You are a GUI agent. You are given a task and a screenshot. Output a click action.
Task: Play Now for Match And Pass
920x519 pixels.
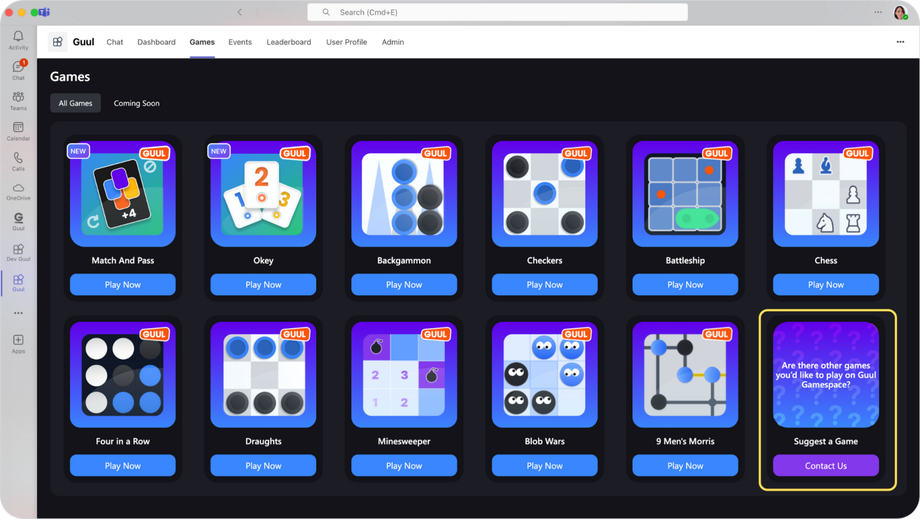point(123,284)
